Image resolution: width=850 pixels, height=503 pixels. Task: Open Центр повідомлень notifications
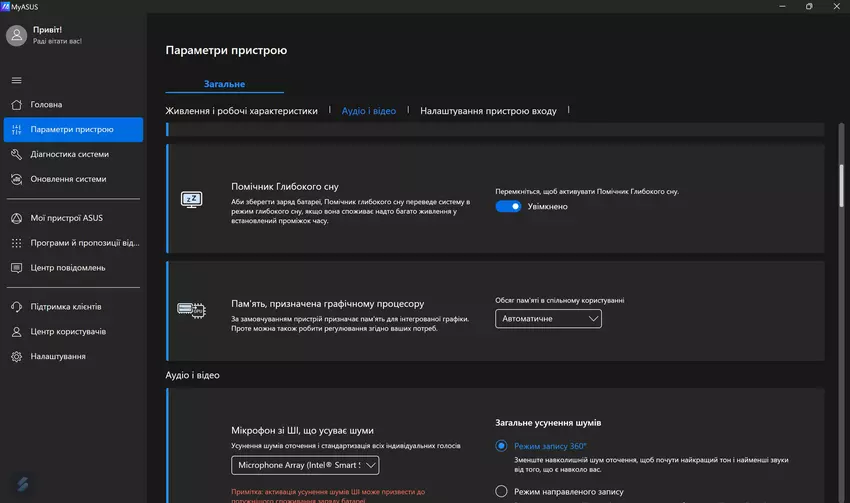coord(68,268)
